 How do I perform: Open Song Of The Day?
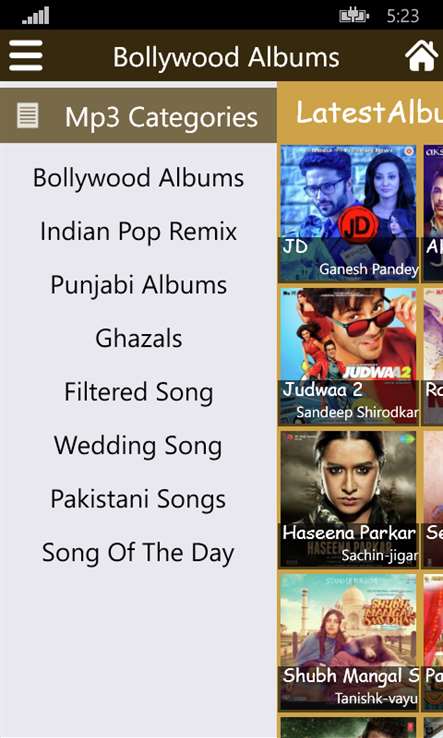click(138, 553)
